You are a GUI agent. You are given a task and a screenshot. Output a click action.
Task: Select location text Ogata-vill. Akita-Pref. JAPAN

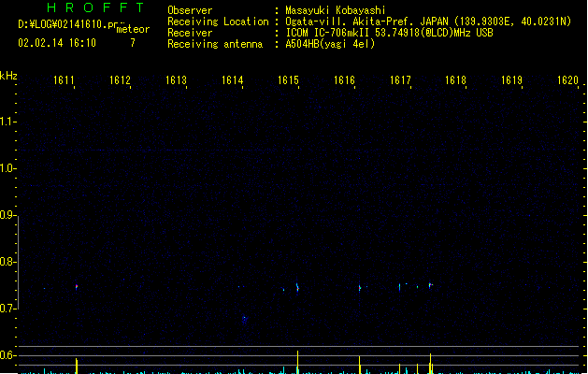pyautogui.click(x=366, y=22)
